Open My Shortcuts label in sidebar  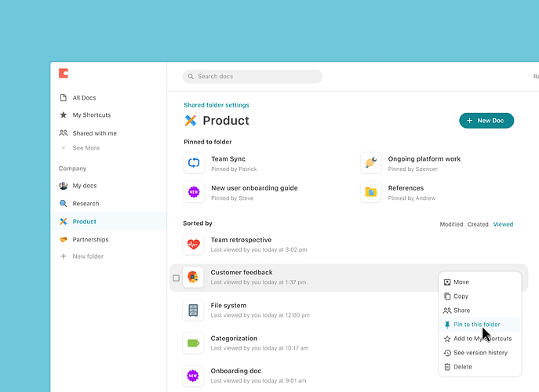click(x=92, y=114)
